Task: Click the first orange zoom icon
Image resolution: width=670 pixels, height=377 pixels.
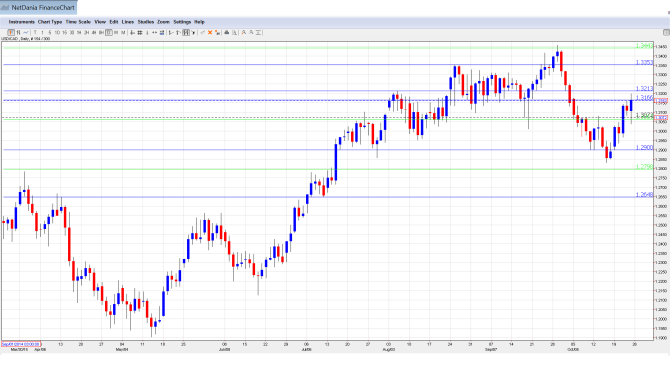Action: coord(244,32)
